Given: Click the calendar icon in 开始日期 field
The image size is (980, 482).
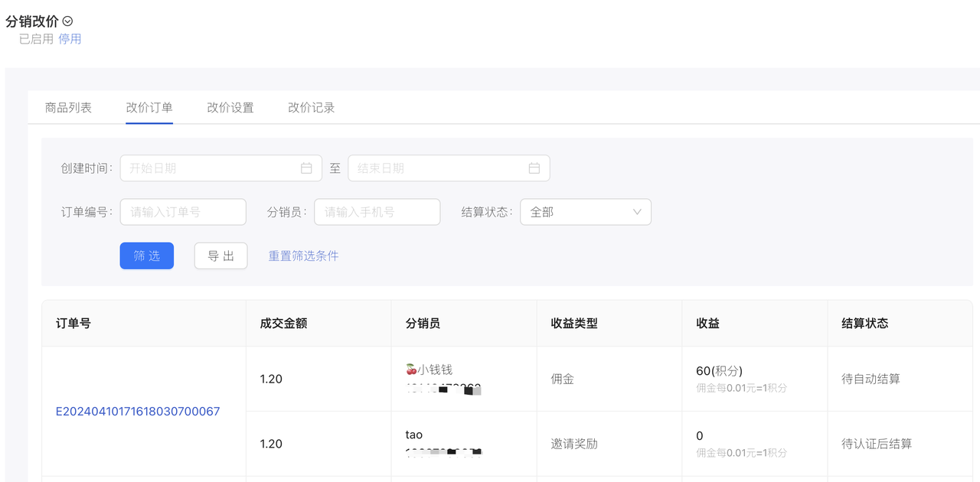Looking at the screenshot, I should point(306,168).
